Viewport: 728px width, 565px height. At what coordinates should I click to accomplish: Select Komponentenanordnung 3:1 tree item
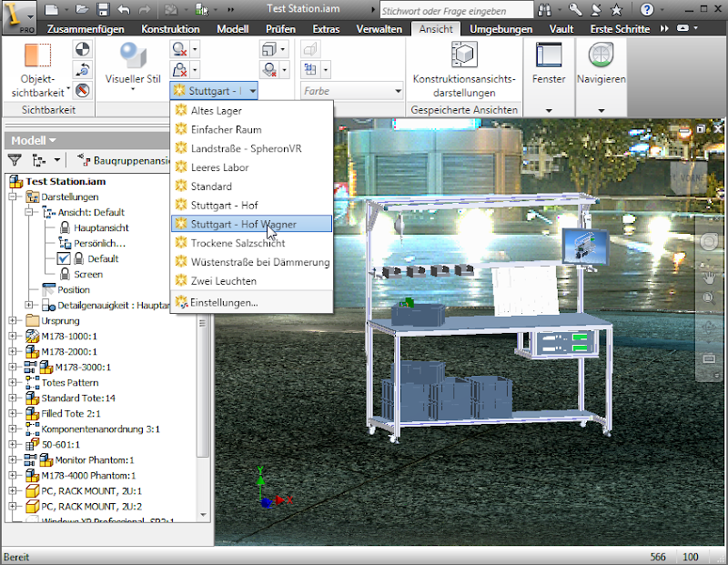100,429
